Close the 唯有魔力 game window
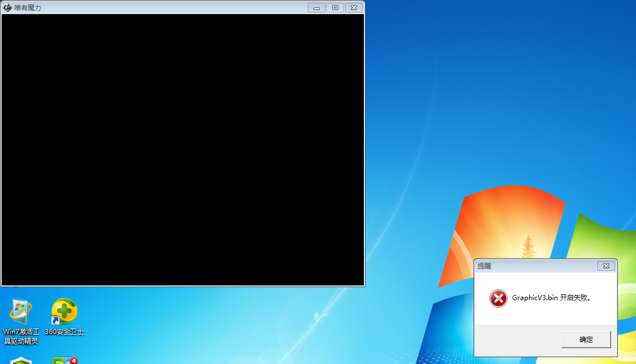This screenshot has width=636, height=364. tap(354, 8)
